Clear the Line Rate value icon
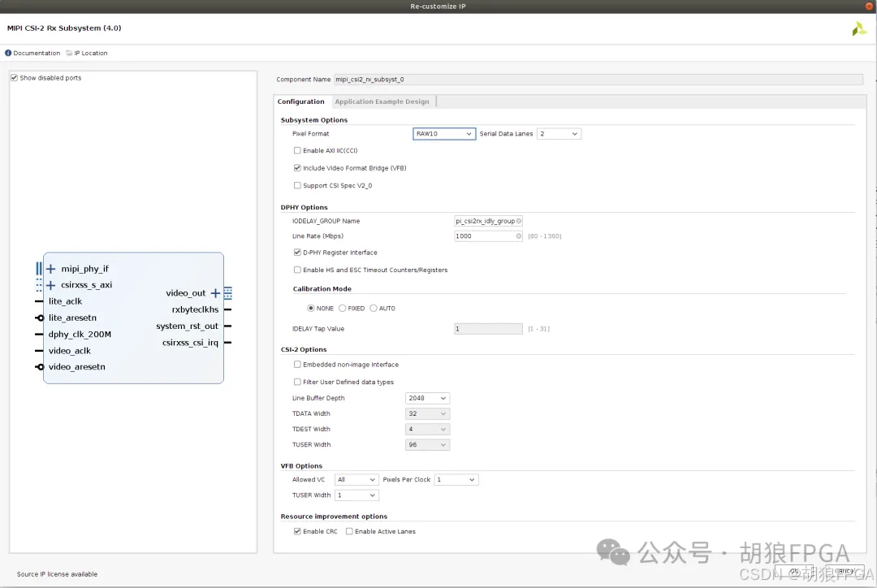The width and height of the screenshot is (877, 588). (x=518, y=236)
